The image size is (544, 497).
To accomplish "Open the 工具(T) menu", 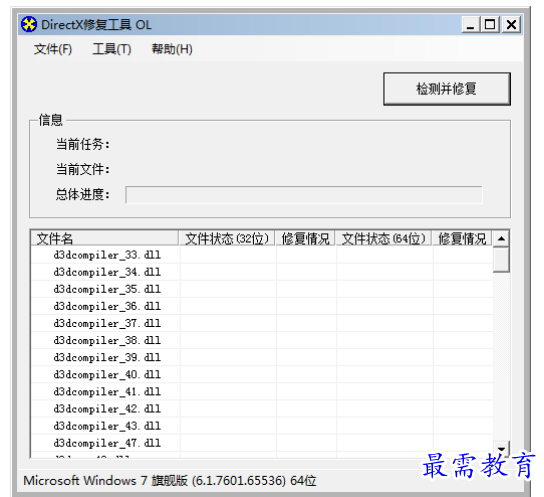I will pos(112,49).
